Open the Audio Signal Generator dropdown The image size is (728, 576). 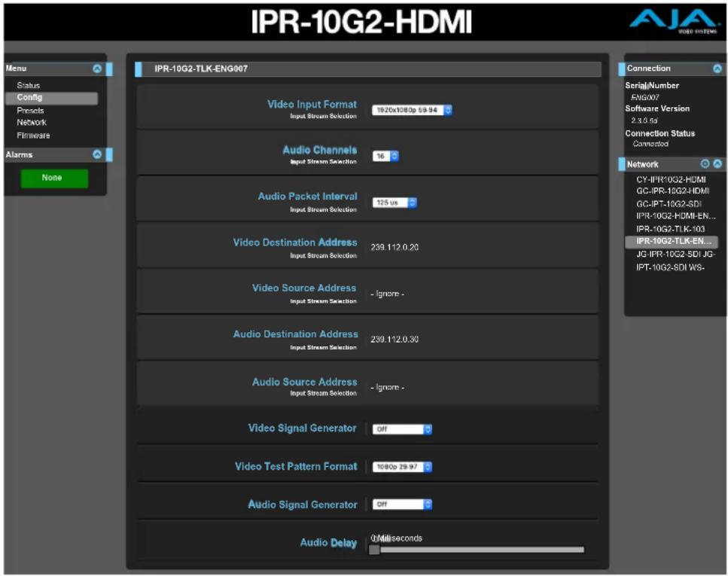(x=402, y=504)
